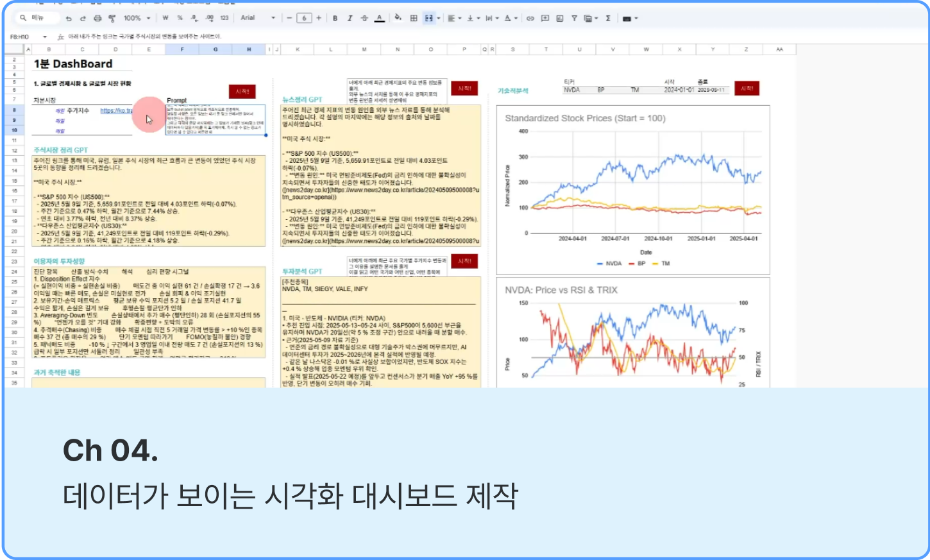Open horizontal align dropdown

454,18
